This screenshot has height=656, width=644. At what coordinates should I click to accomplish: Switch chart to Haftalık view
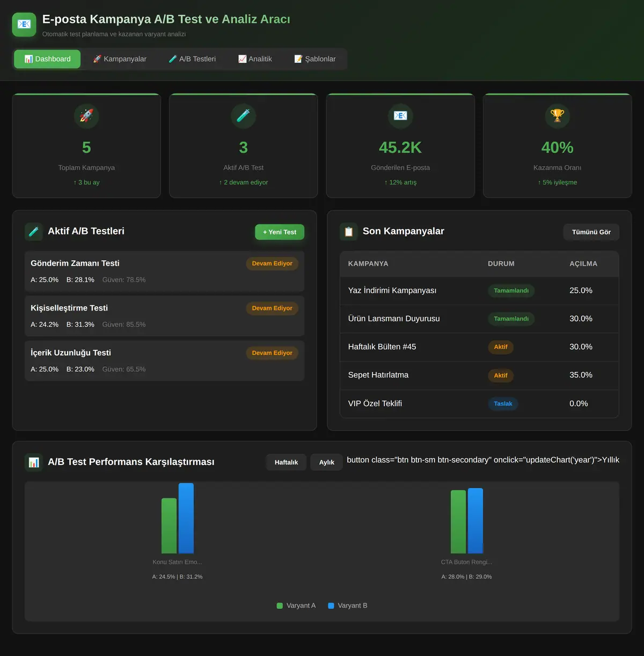click(x=286, y=462)
